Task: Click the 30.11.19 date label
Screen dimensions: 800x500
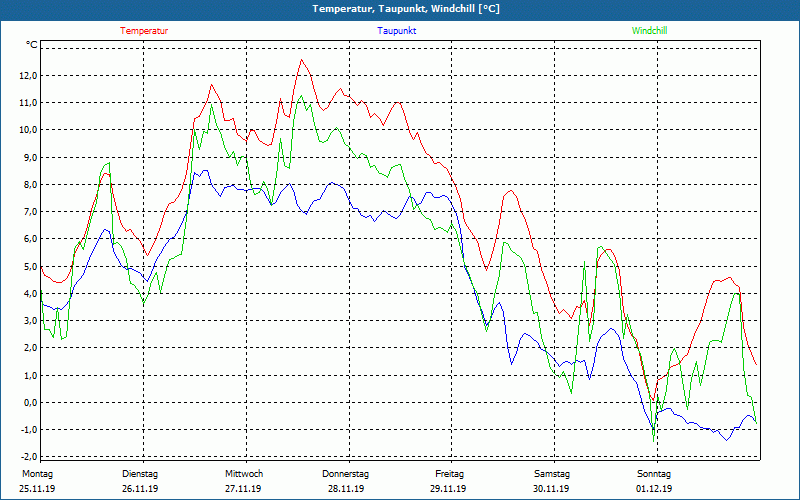Action: (x=551, y=489)
